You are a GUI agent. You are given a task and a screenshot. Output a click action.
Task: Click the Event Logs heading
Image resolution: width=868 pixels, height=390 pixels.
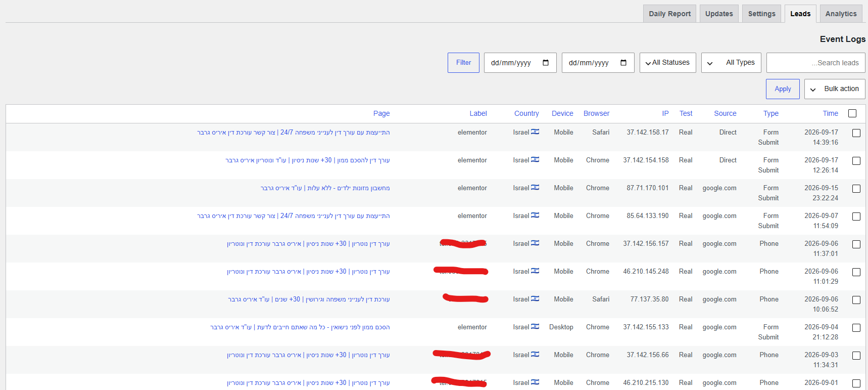click(x=843, y=39)
